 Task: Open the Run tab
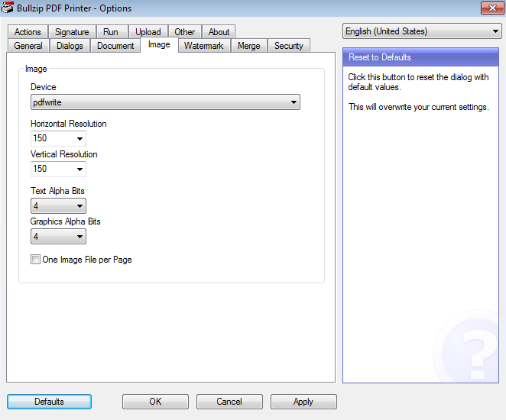(111, 32)
